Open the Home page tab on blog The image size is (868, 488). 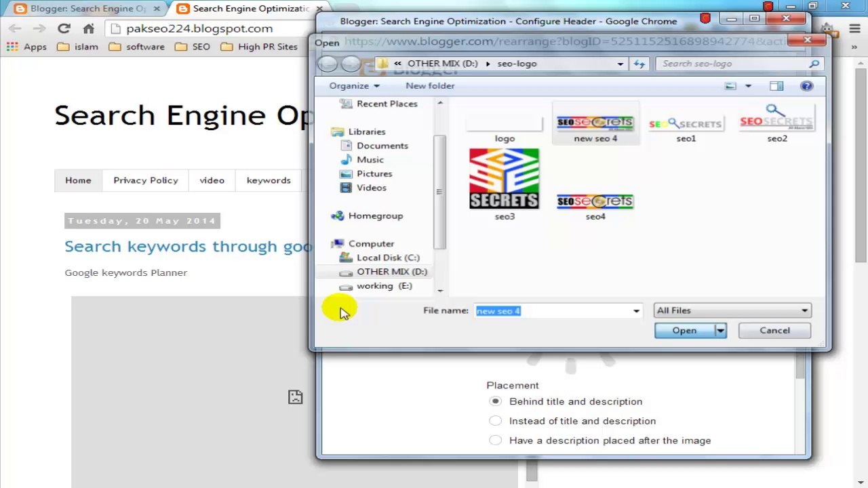pyautogui.click(x=78, y=180)
